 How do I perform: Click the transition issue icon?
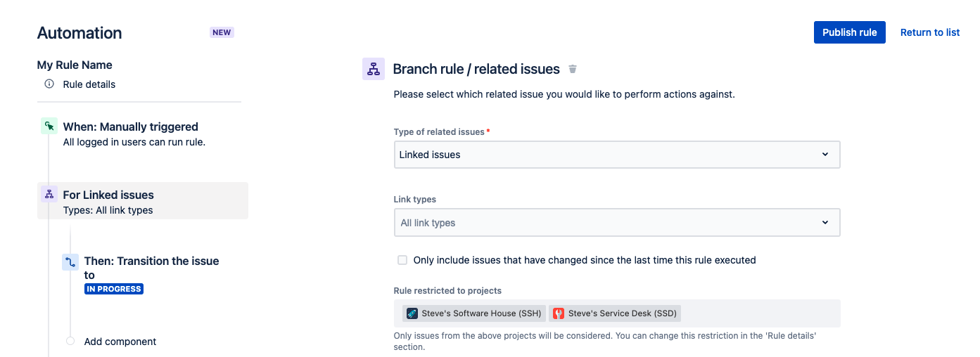click(70, 262)
